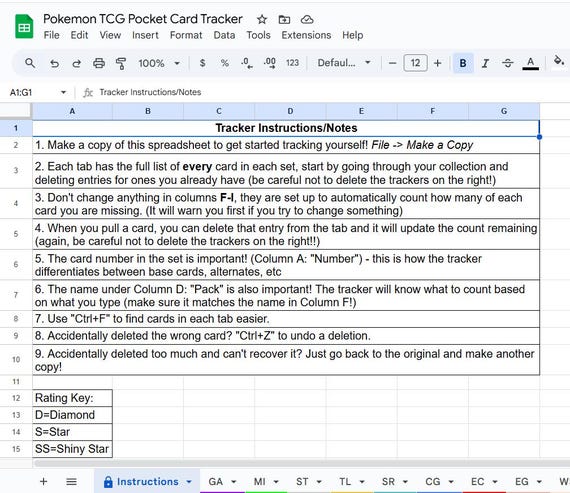Click the undo arrow icon
This screenshot has height=493, width=570.
(54, 63)
